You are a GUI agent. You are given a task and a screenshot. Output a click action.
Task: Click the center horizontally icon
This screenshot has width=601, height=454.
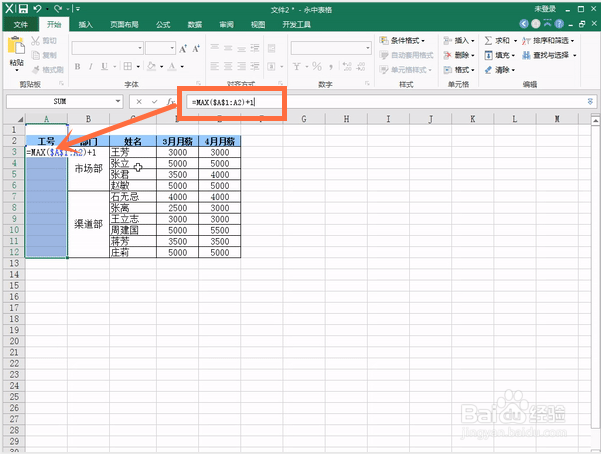[228, 66]
